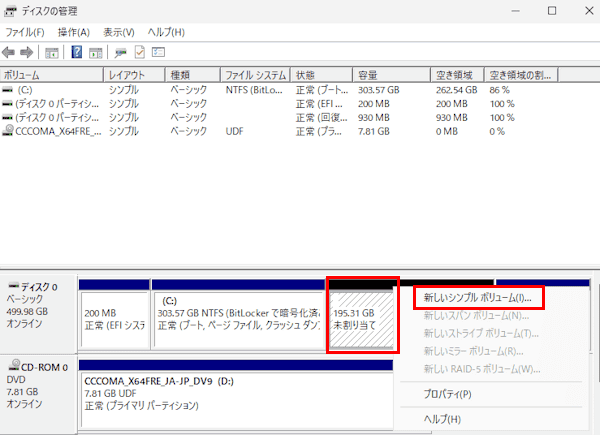Screen dimensions: 600x435
Task: Open the 操作(A) menu
Action: (73, 32)
